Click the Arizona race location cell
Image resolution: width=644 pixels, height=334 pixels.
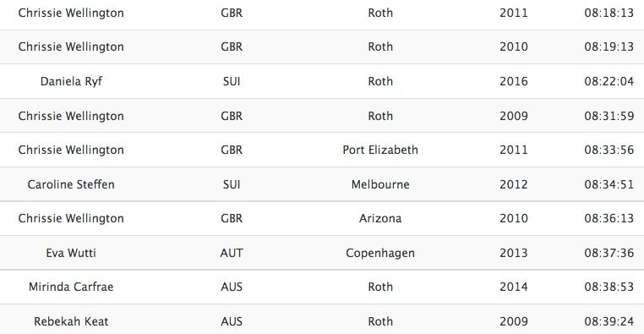pos(380,218)
